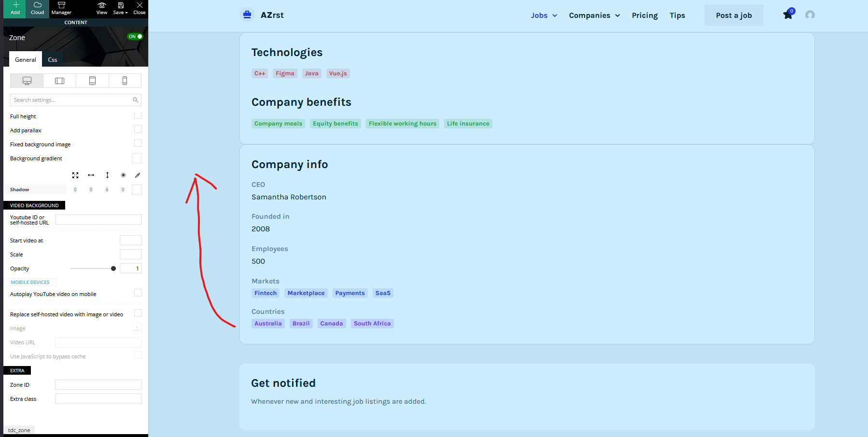The width and height of the screenshot is (868, 437).
Task: Open the Pricing menu item
Action: coord(645,15)
